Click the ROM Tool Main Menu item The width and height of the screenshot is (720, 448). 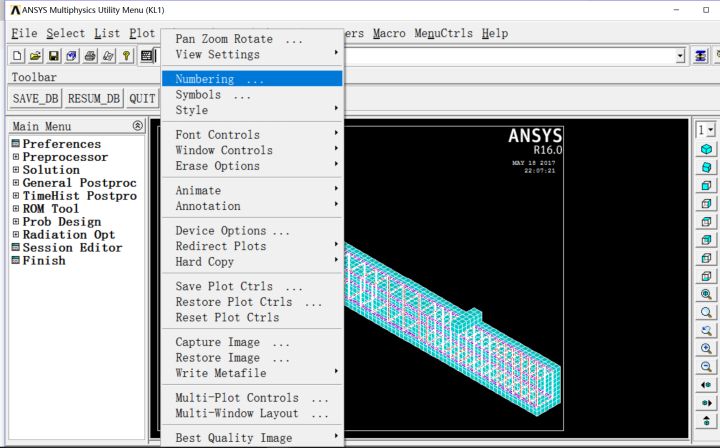coord(51,208)
